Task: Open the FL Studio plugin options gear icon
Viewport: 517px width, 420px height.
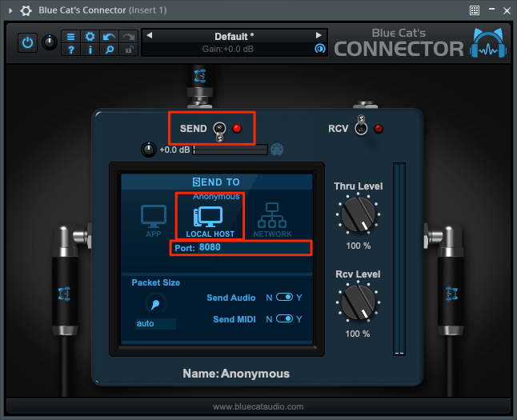Action: pyautogui.click(x=26, y=10)
